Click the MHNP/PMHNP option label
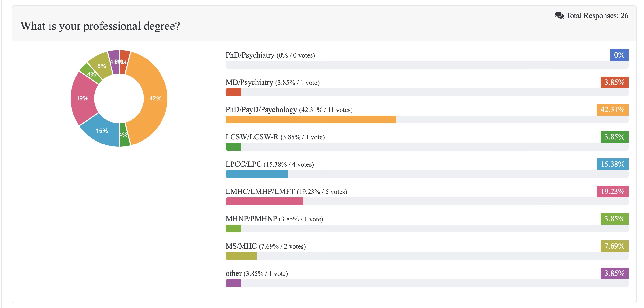This screenshot has width=644, height=308. (251, 219)
